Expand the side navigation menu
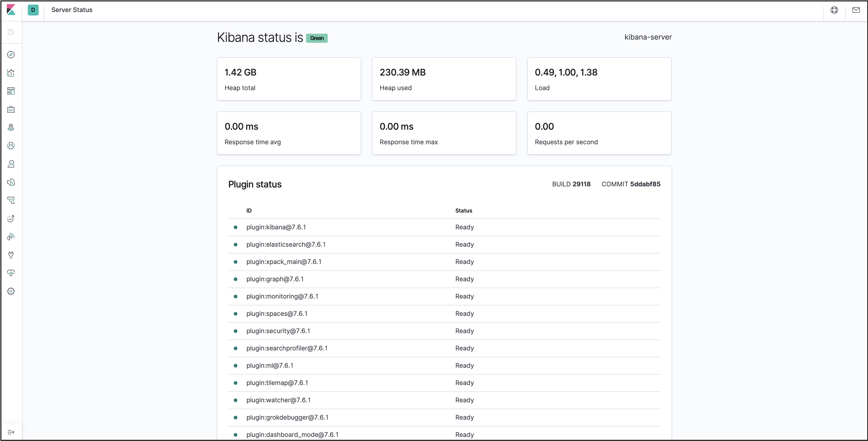Viewport: 868px width, 441px height. click(11, 432)
